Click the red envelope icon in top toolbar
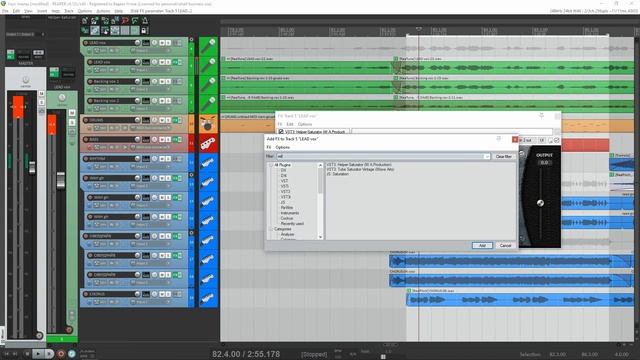The height and width of the screenshot is (360, 640). [125, 20]
